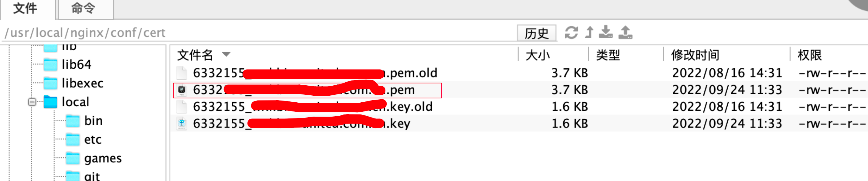The height and width of the screenshot is (181, 868).
Task: Go up to the parent directory
Action: click(589, 33)
